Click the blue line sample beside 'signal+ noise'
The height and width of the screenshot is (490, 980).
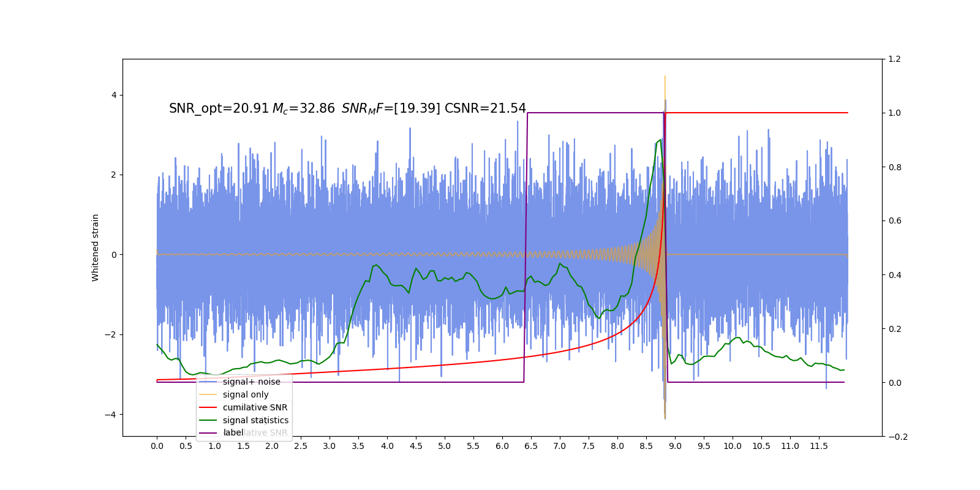click(208, 382)
